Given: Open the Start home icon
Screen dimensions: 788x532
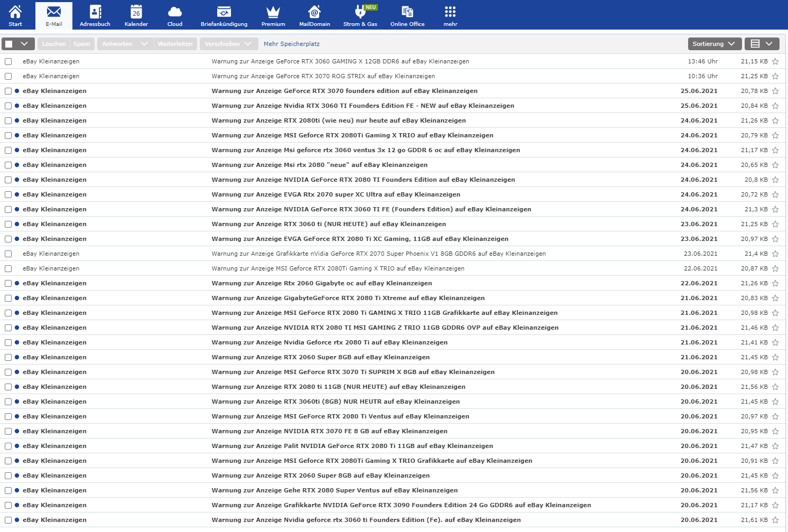Looking at the screenshot, I should coord(15,12).
